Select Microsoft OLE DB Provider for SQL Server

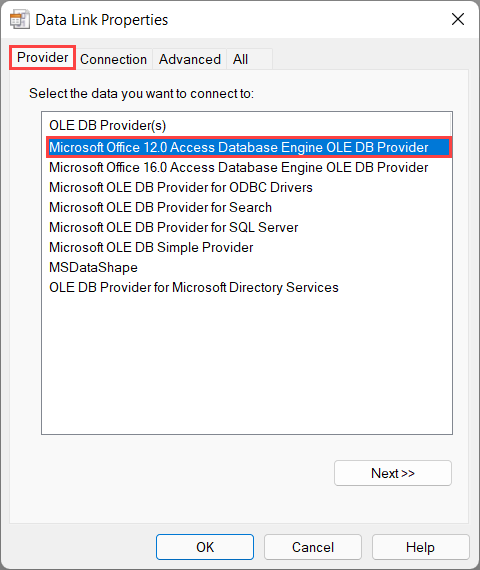(x=173, y=228)
